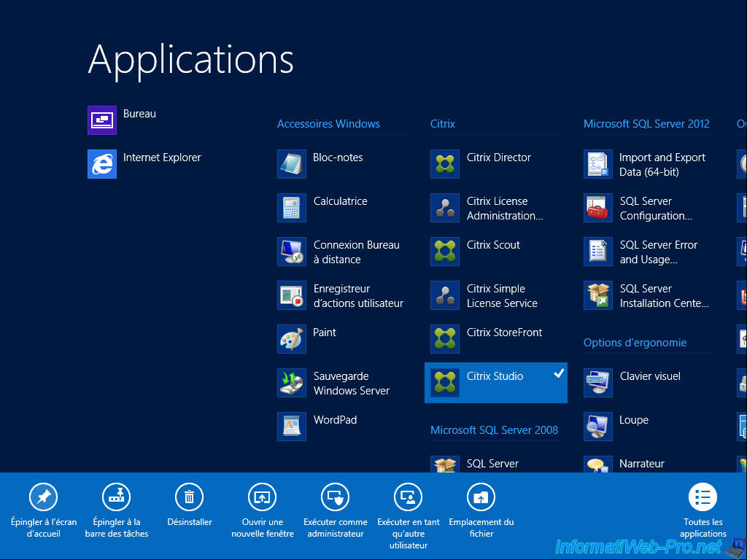Viewport: 747px width, 560px height.
Task: Click the Désinstaller trash icon
Action: pyautogui.click(x=190, y=497)
